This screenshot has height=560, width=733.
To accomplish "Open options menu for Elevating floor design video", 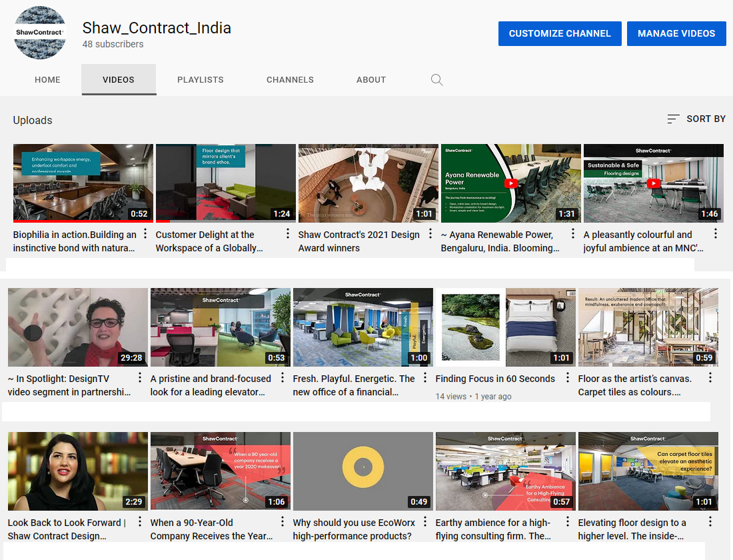I will 710,521.
